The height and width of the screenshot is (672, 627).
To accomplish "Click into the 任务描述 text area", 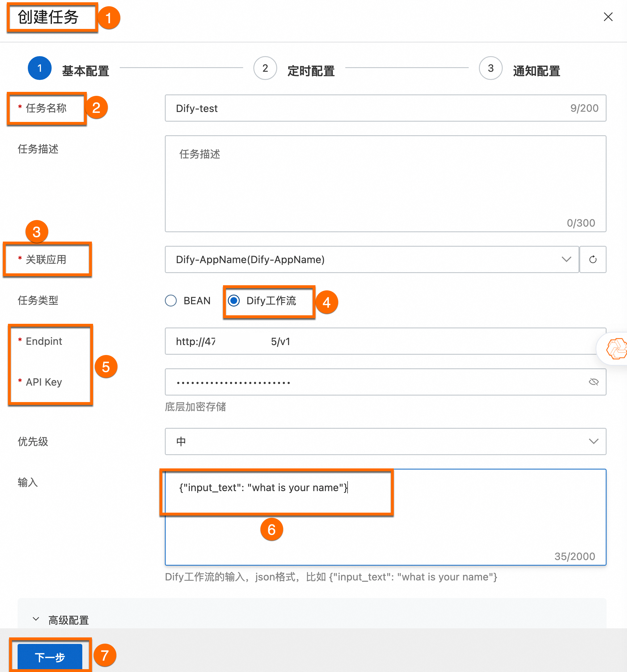I will (385, 183).
